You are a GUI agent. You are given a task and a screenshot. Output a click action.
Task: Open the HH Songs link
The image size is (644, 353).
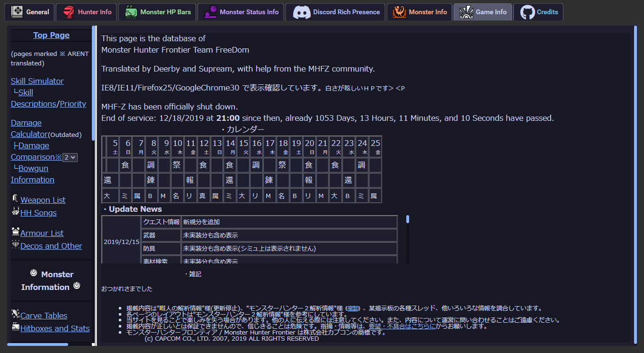click(x=38, y=213)
